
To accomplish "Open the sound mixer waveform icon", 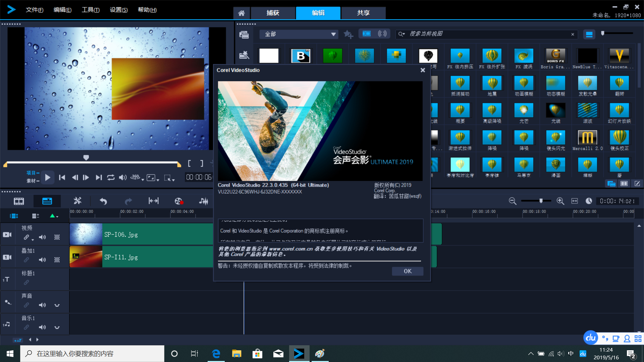I will (203, 201).
